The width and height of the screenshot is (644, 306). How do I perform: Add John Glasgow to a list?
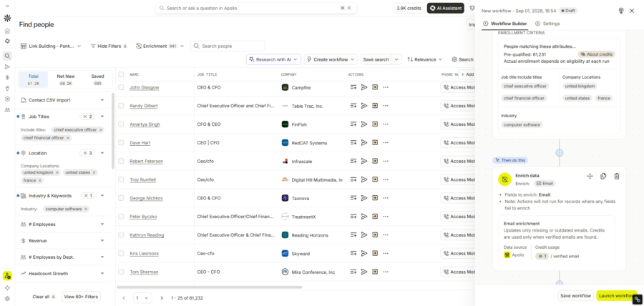click(x=353, y=87)
